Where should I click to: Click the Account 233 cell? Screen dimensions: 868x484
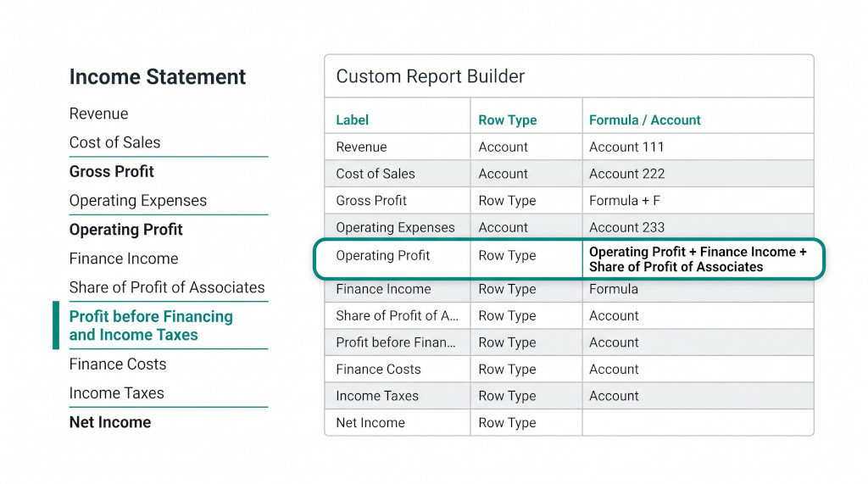pos(698,227)
